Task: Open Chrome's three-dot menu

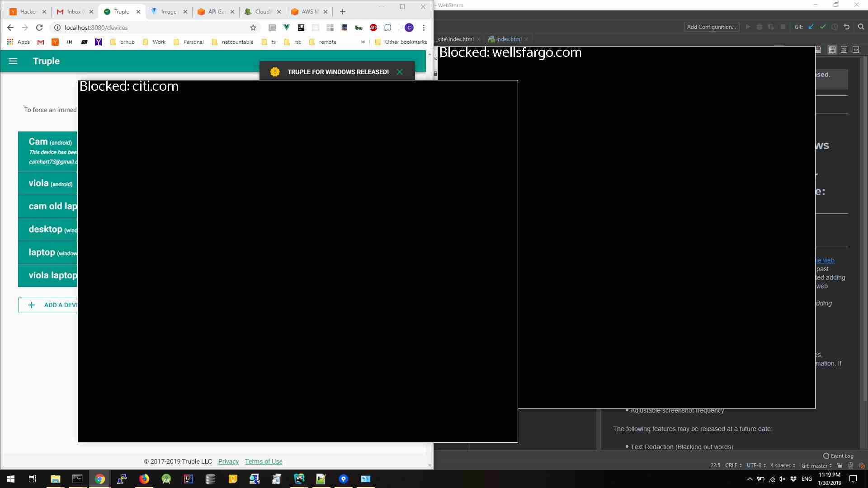Action: click(x=424, y=28)
